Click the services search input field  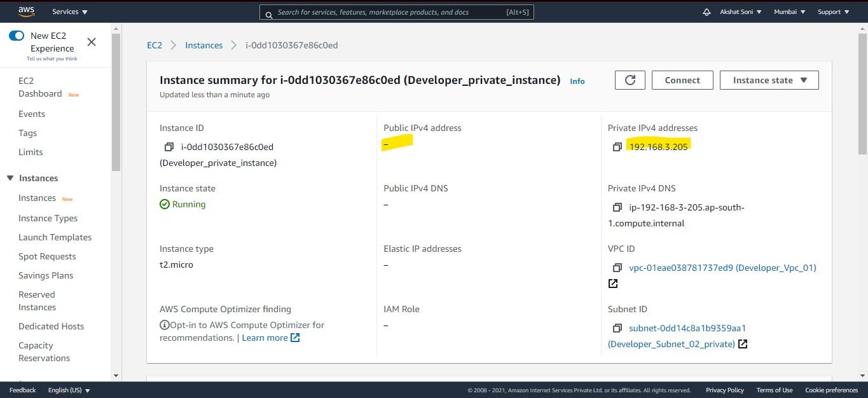[x=397, y=12]
